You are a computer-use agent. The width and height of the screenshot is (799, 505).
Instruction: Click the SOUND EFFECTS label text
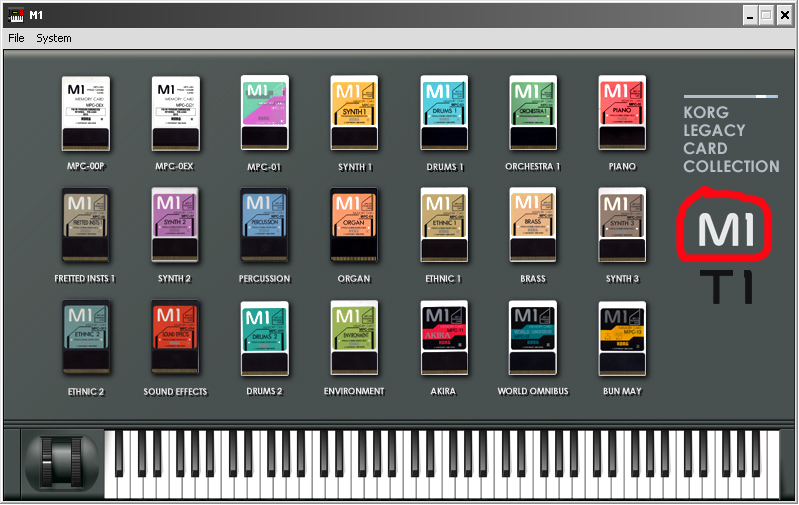coord(175,392)
